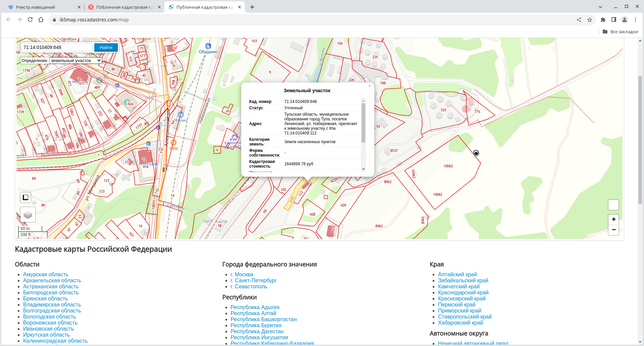Open the Определение object type dropdown
This screenshot has width=644, height=346.
tap(75, 61)
